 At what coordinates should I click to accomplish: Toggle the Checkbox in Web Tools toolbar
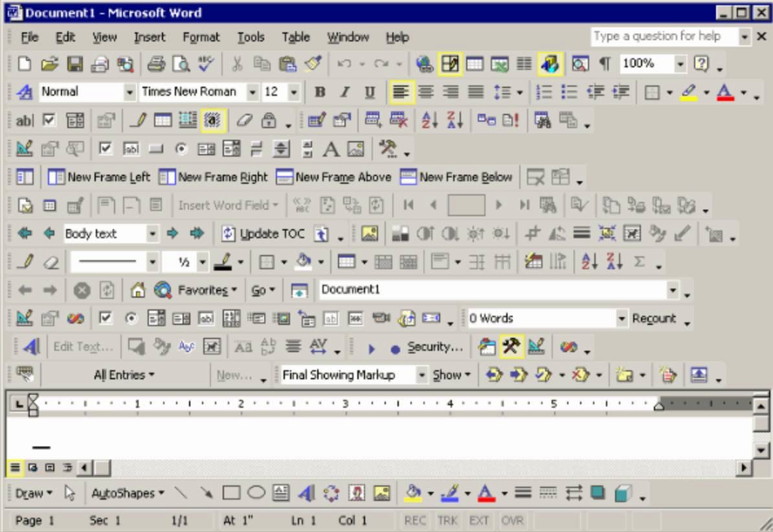(105, 318)
